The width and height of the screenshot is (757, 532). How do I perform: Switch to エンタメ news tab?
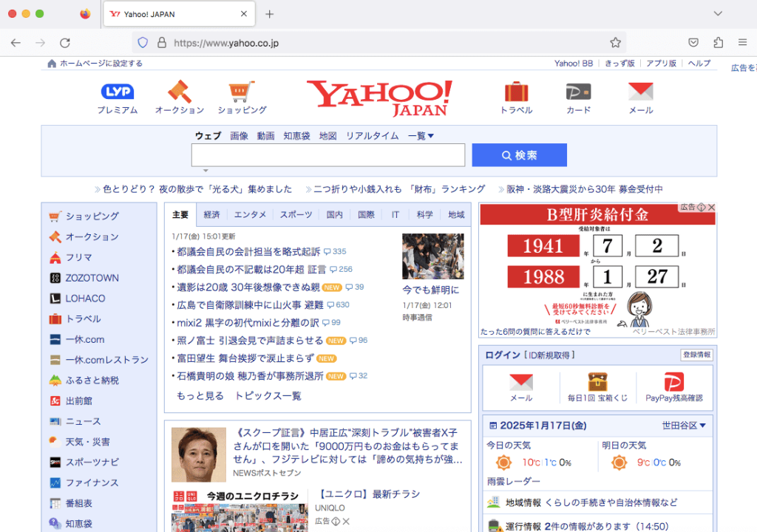[x=250, y=215]
